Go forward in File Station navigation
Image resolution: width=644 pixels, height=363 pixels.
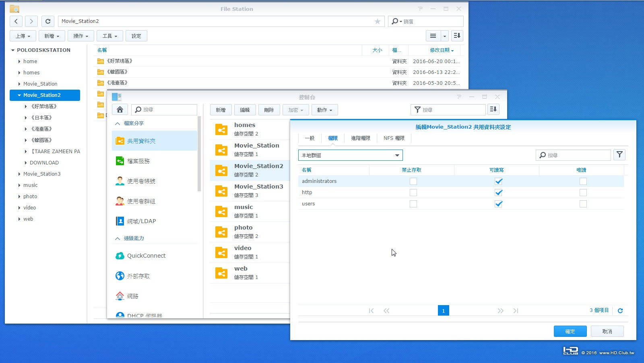pyautogui.click(x=31, y=21)
